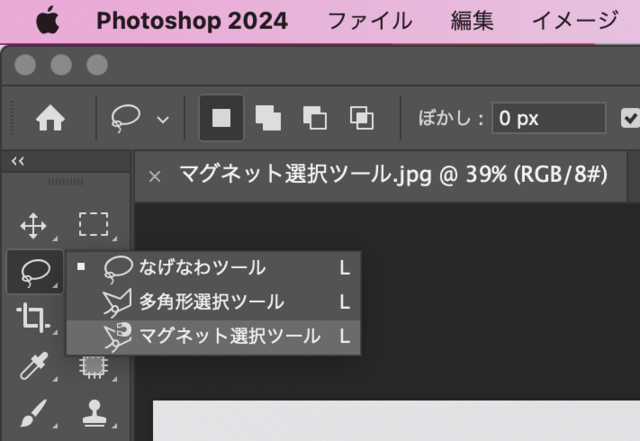Choose マグネット選択ツール from the flyout

click(x=213, y=337)
